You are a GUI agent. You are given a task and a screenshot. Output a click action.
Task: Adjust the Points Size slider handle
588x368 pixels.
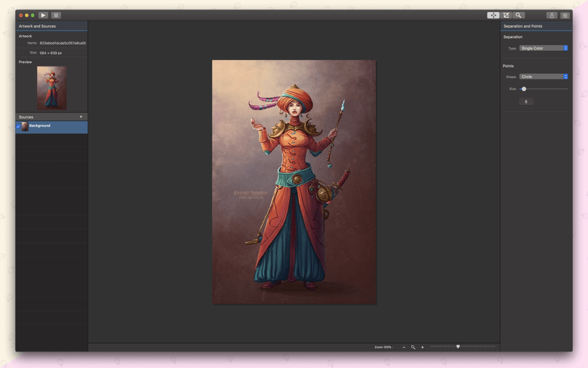click(524, 89)
